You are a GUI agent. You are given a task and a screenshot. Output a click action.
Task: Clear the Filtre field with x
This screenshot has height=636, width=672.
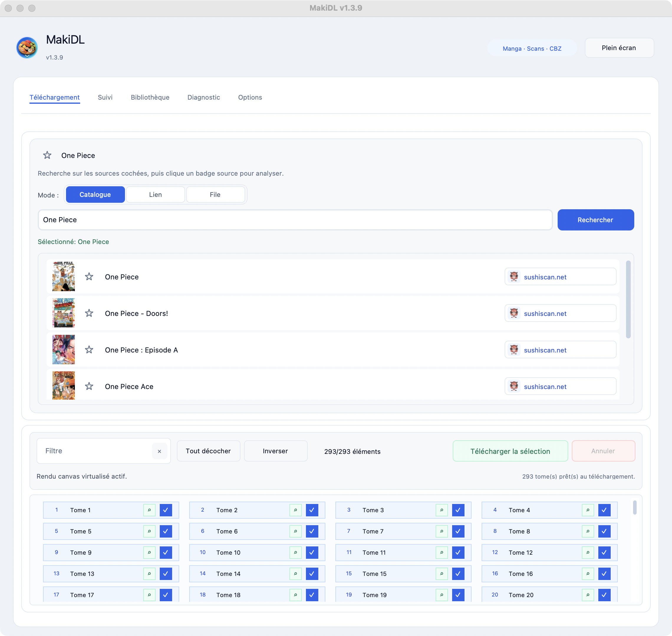tap(159, 451)
